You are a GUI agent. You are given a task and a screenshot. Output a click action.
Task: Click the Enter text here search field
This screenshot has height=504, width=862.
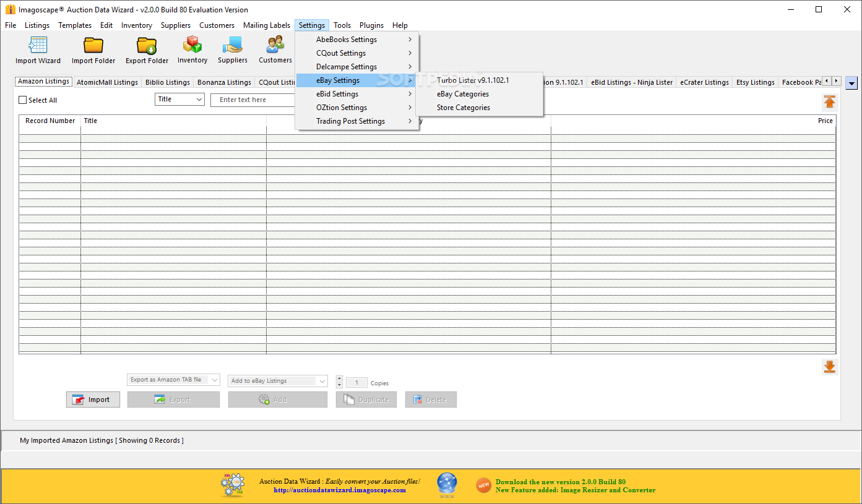click(x=254, y=100)
